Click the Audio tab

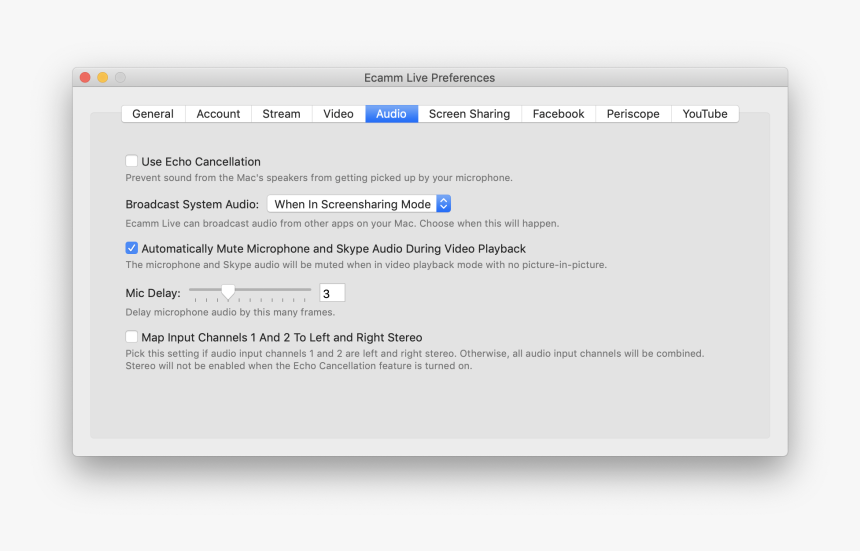tap(392, 114)
